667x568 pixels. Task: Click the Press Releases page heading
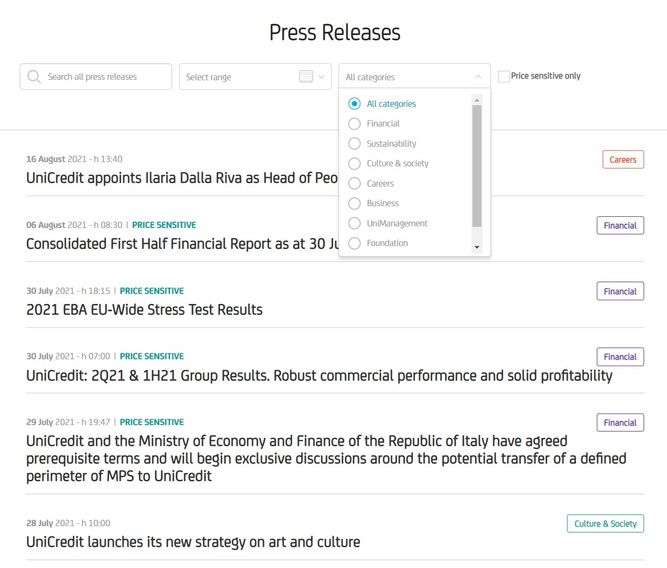coord(335,32)
